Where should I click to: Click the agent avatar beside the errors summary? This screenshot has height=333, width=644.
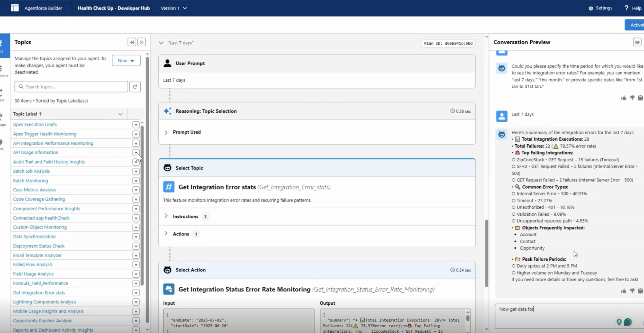(502, 135)
